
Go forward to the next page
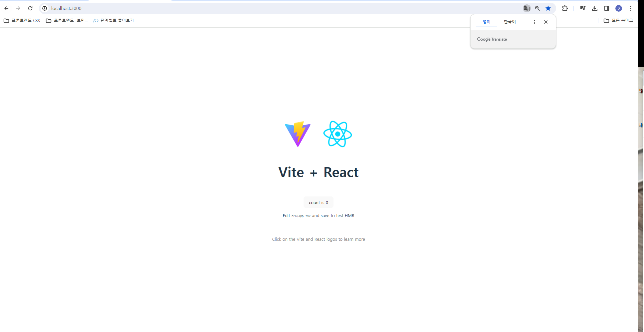point(18,8)
